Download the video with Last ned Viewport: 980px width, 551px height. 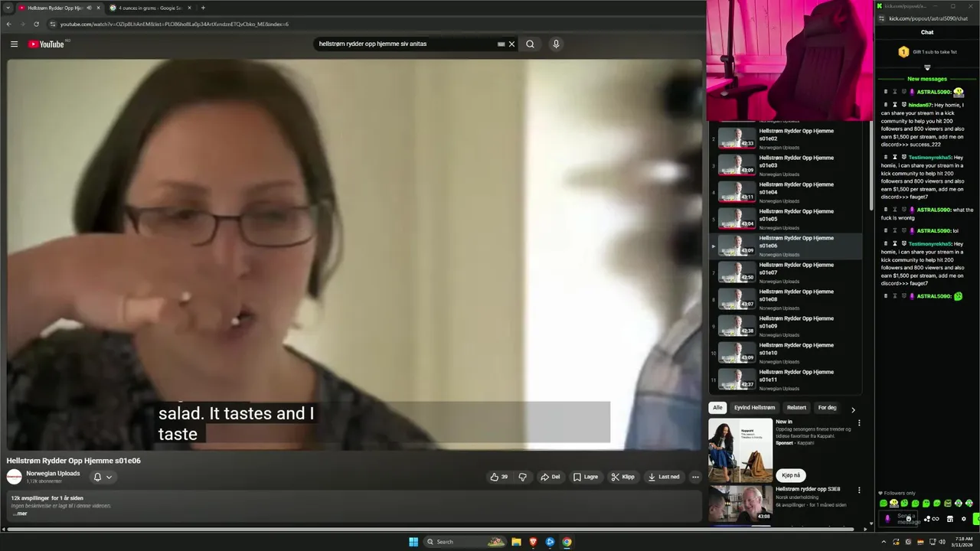[664, 477]
